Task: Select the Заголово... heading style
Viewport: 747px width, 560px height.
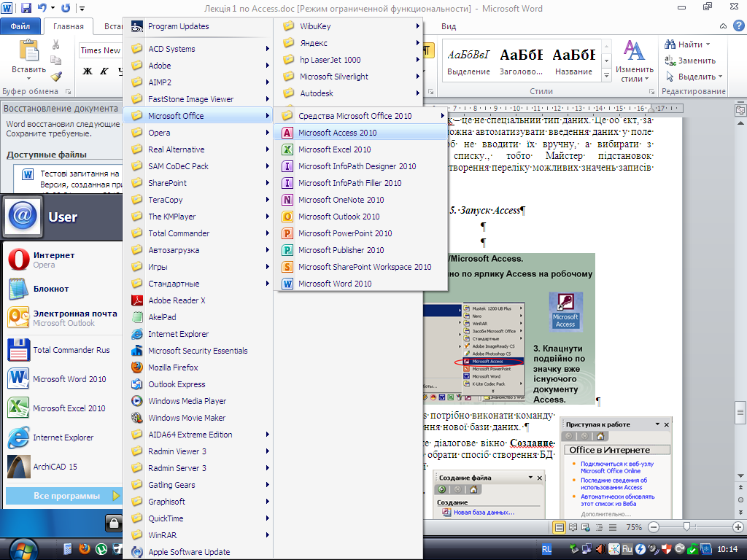Action: tap(521, 61)
